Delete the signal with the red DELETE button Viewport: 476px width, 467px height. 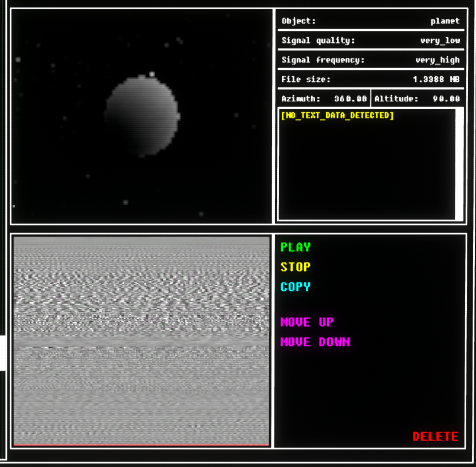coord(435,437)
